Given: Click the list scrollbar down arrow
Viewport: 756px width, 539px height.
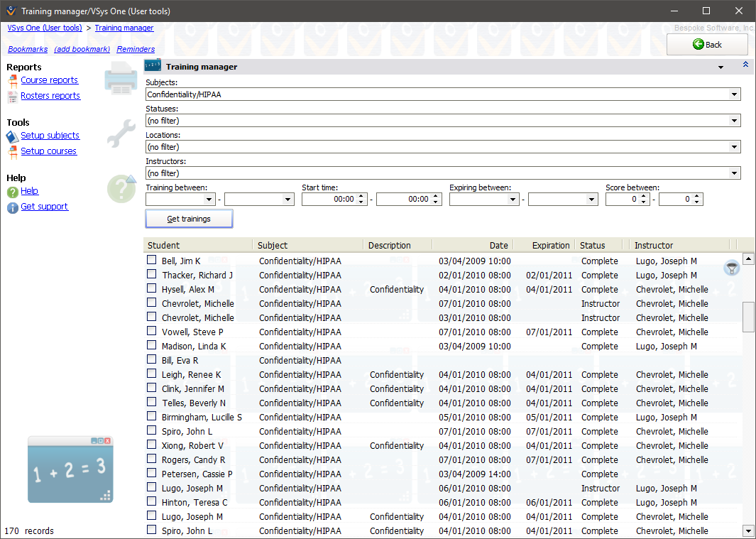Looking at the screenshot, I should 748,530.
